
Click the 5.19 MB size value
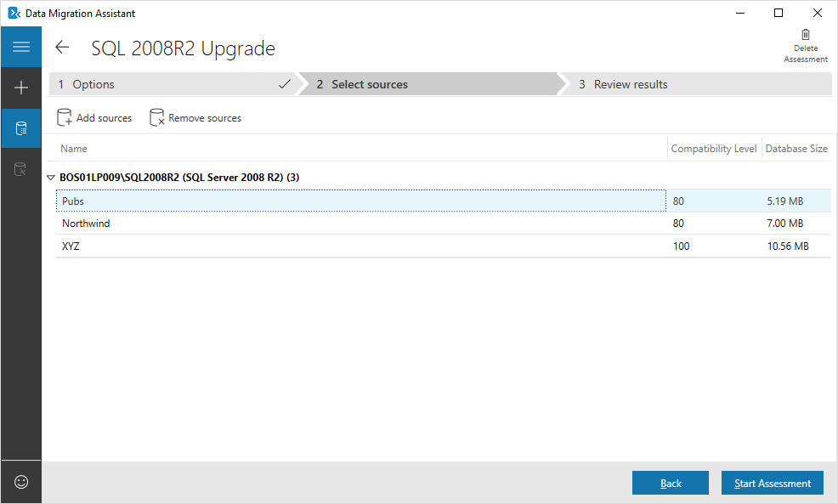coord(785,201)
